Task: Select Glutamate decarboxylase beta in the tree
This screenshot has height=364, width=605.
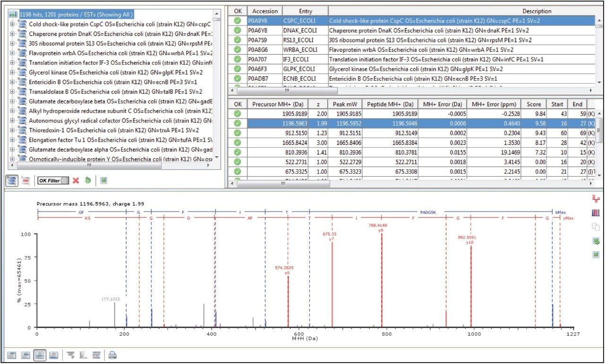Action: tap(121, 101)
